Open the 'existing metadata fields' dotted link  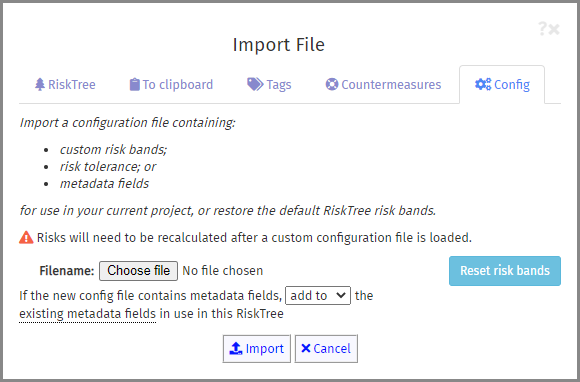[87, 314]
